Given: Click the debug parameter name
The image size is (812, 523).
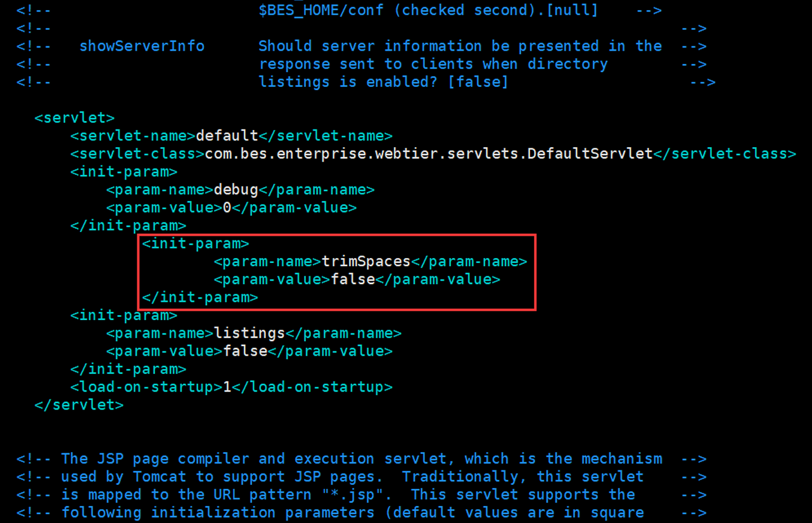Looking at the screenshot, I should [x=236, y=190].
